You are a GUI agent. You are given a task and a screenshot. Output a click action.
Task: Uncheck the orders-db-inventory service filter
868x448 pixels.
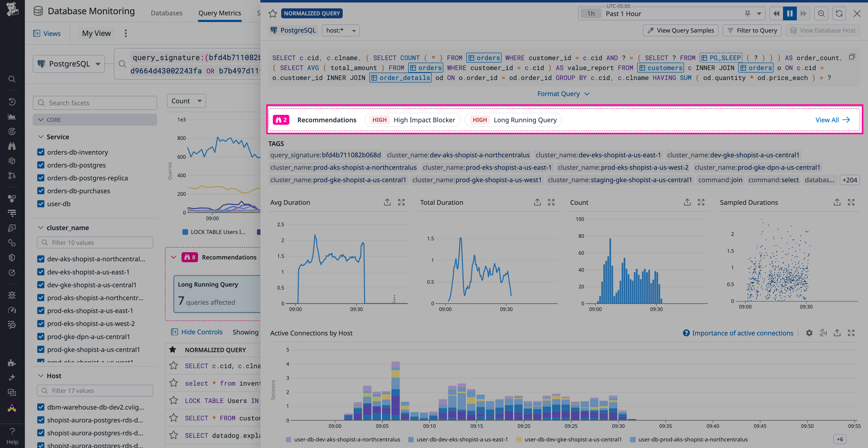click(41, 152)
